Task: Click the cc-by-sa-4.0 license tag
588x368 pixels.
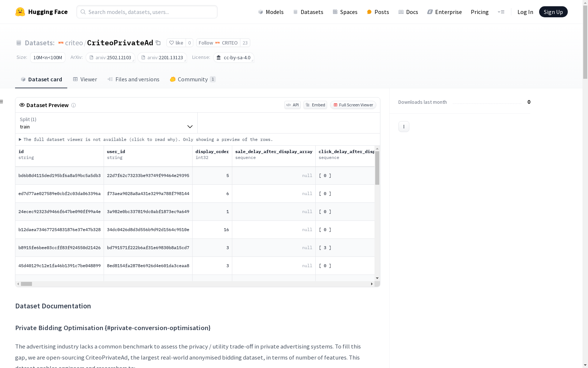Action: tap(234, 57)
